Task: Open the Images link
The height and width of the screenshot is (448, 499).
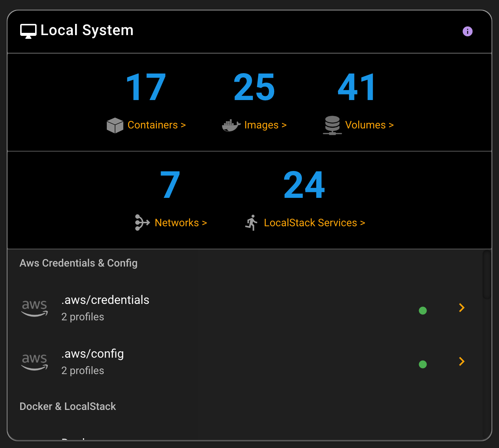Action: [x=265, y=125]
